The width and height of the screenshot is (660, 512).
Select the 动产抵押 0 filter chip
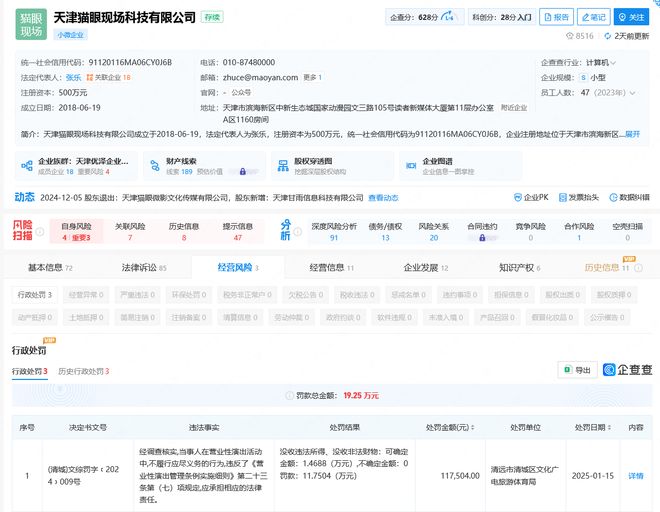click(35, 317)
